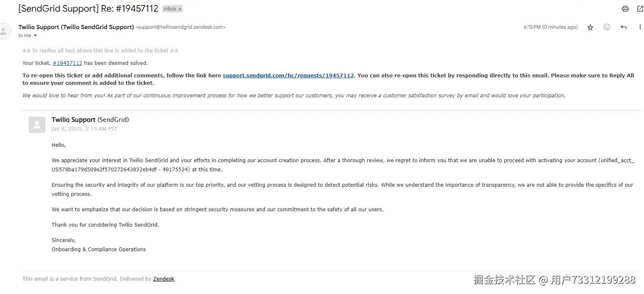Viewport: 644px width, 294px height.
Task: Click the Jan 6, 2025 comment date
Action: point(85,129)
